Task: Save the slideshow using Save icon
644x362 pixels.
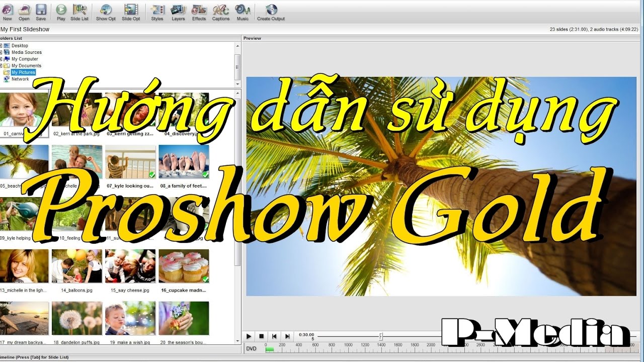Action: coord(41,12)
